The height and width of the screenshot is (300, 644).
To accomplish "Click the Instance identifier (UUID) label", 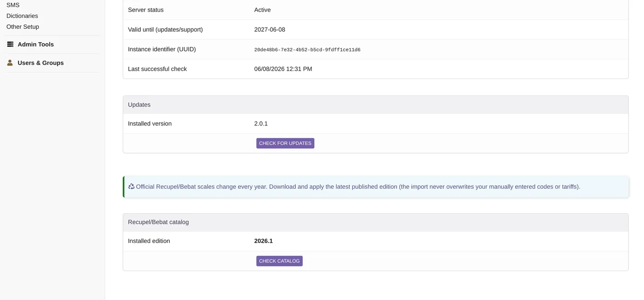I will coord(162,49).
